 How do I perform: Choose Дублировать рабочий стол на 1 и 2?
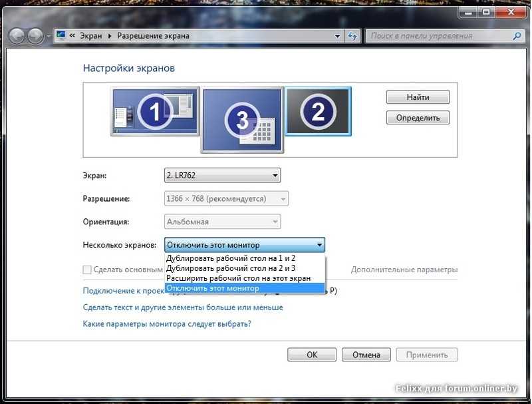click(244, 258)
